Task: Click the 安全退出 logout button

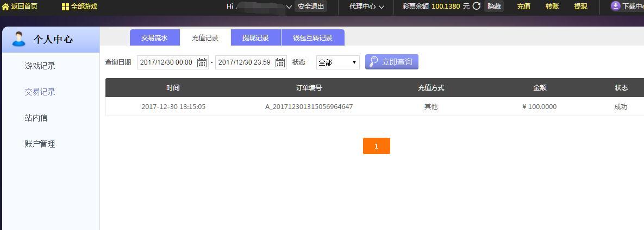Action: coord(311,6)
